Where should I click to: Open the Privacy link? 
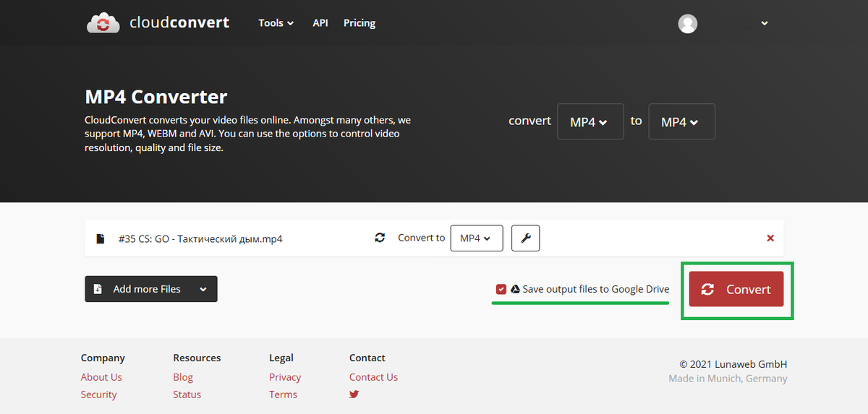[285, 377]
